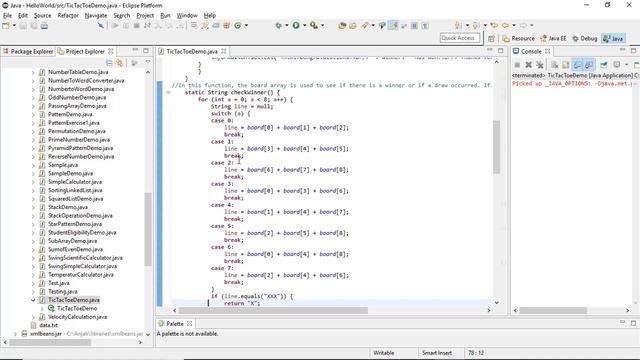Open the Window menu
The image size is (640, 360).
(x=187, y=16)
